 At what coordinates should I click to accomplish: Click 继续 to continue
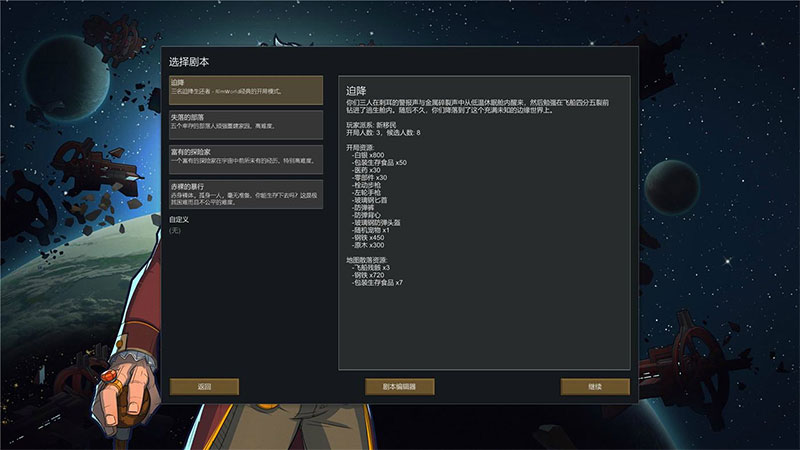pyautogui.click(x=595, y=387)
